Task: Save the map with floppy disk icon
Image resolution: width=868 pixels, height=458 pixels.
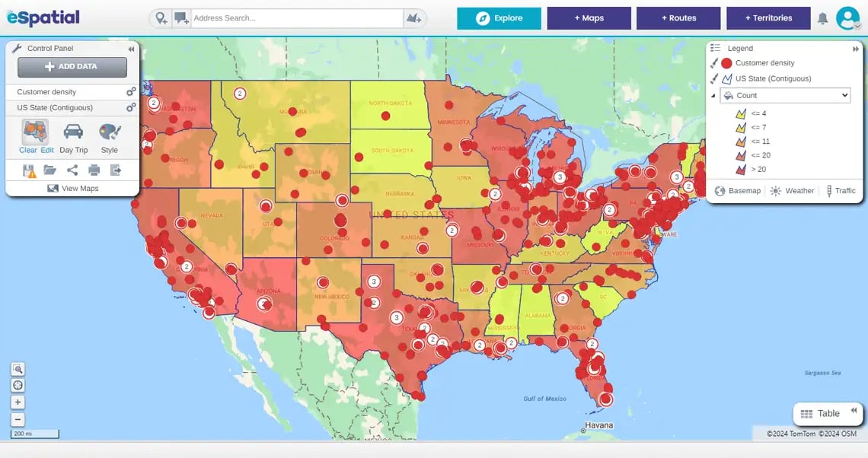Action: 29,171
